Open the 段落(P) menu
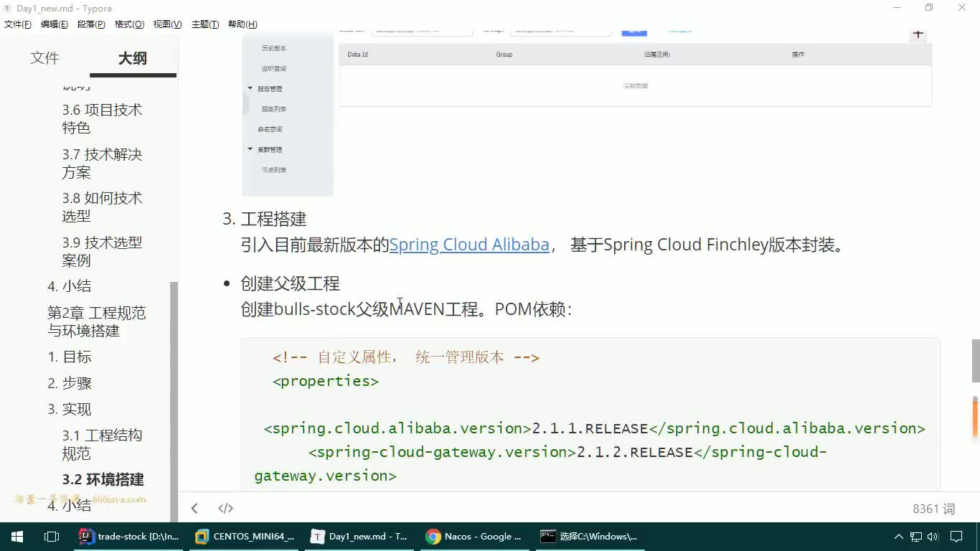This screenshot has height=551, width=980. (91, 24)
